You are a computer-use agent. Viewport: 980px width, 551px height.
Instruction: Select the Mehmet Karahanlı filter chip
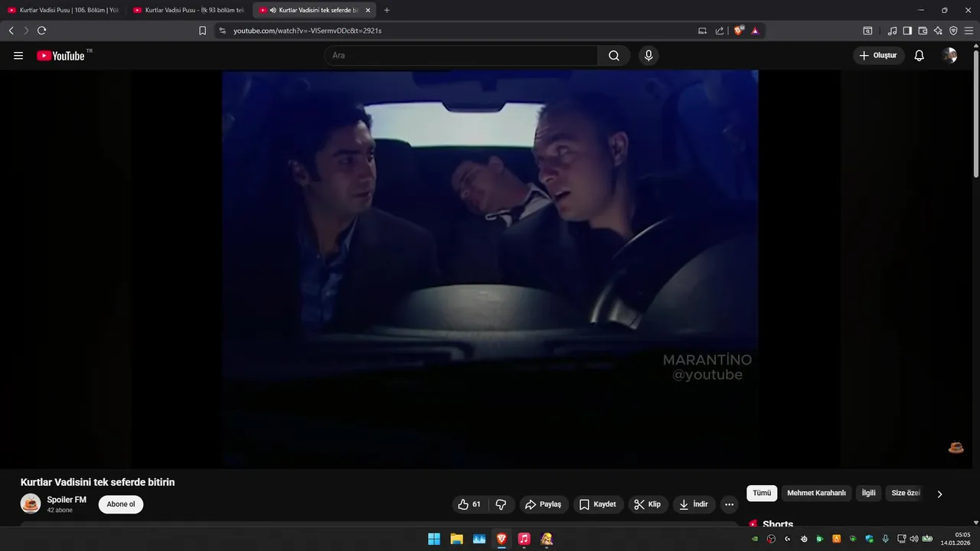tap(816, 494)
